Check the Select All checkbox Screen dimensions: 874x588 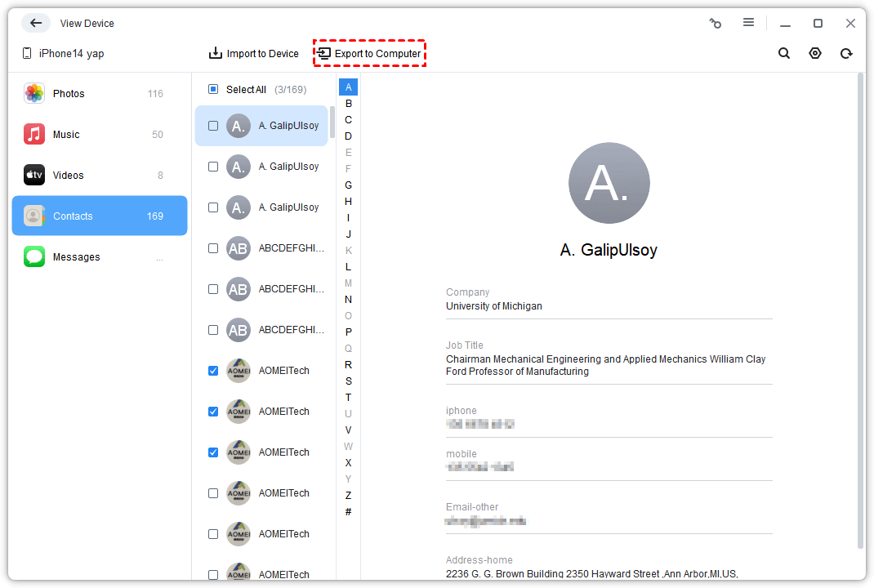[x=213, y=89]
